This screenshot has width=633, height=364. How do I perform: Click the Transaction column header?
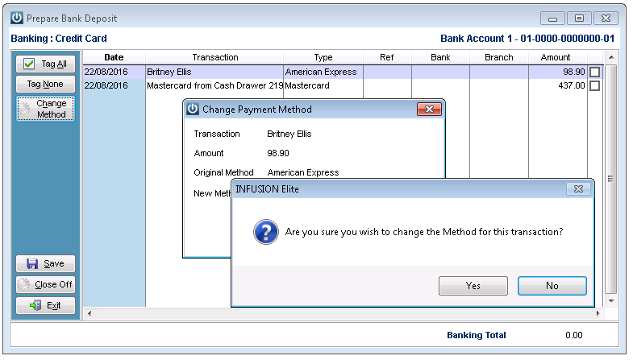(214, 57)
